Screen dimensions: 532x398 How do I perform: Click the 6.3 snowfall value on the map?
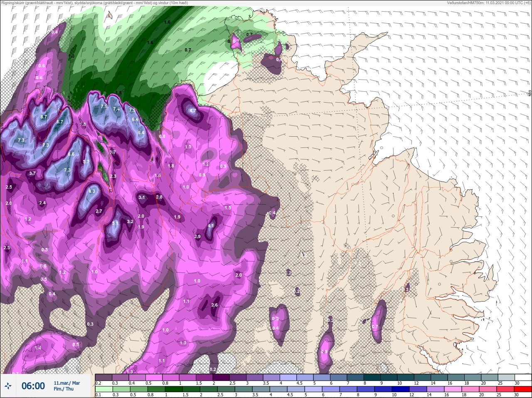pyautogui.click(x=92, y=191)
